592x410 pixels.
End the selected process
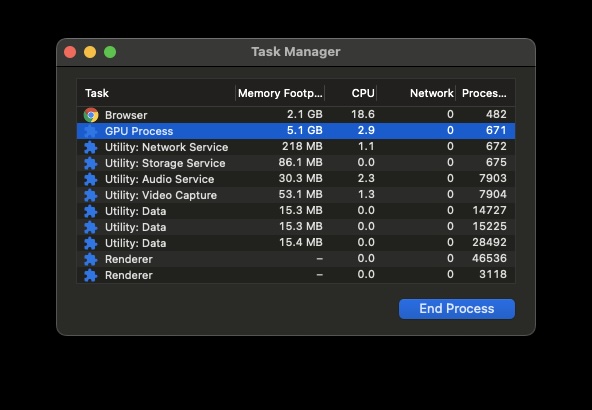(457, 309)
